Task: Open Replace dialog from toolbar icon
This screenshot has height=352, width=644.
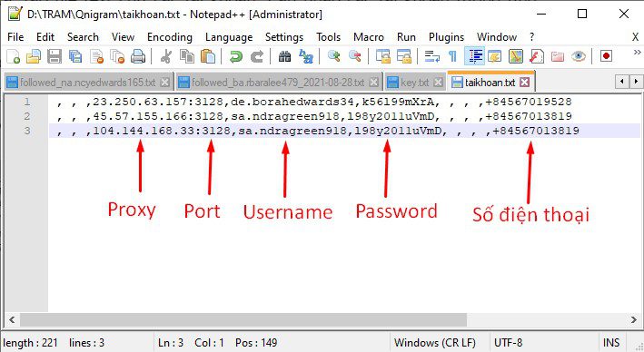Action: pyautogui.click(x=305, y=56)
